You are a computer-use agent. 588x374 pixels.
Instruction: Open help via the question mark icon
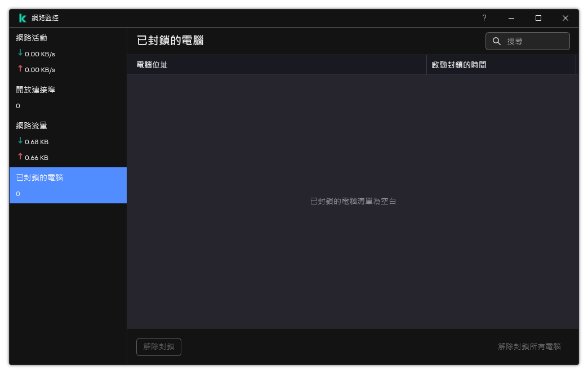pyautogui.click(x=484, y=18)
